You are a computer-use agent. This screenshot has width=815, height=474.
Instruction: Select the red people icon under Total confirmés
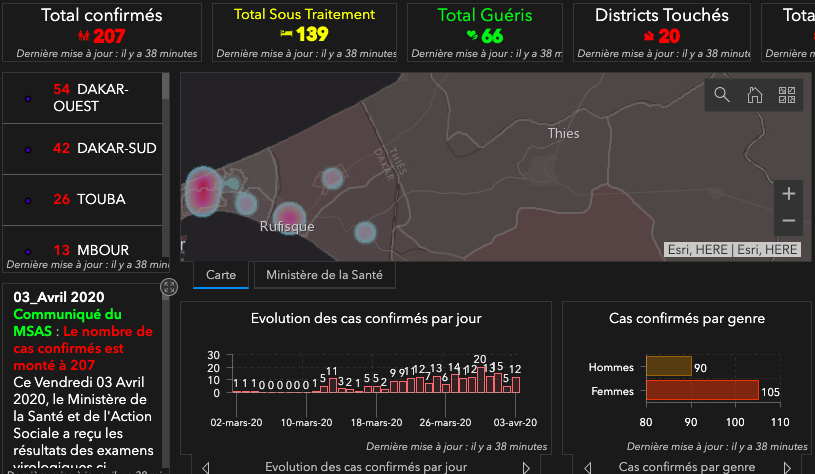[x=84, y=36]
